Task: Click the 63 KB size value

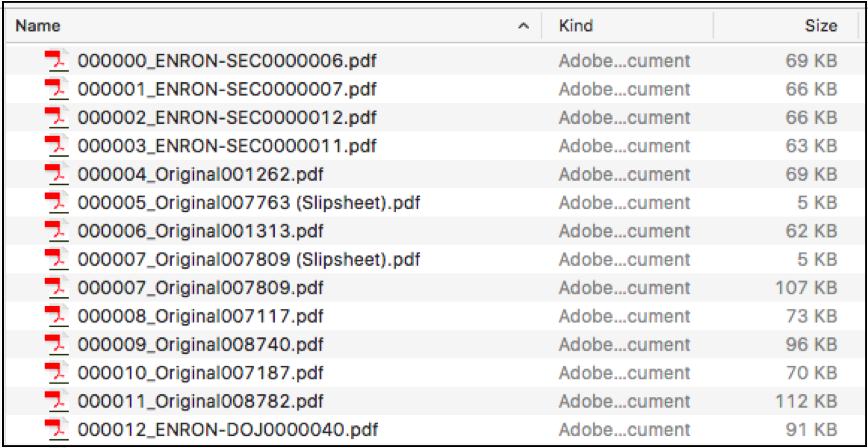Action: click(812, 146)
